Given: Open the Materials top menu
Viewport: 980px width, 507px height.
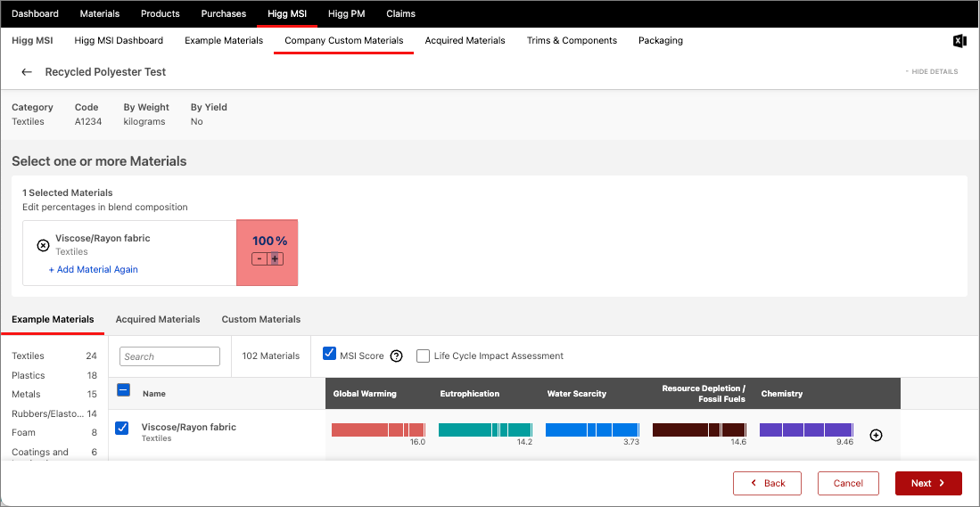Looking at the screenshot, I should [100, 13].
